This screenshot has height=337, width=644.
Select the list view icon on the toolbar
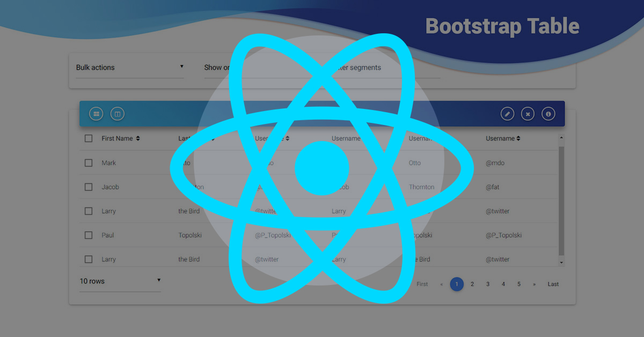96,113
